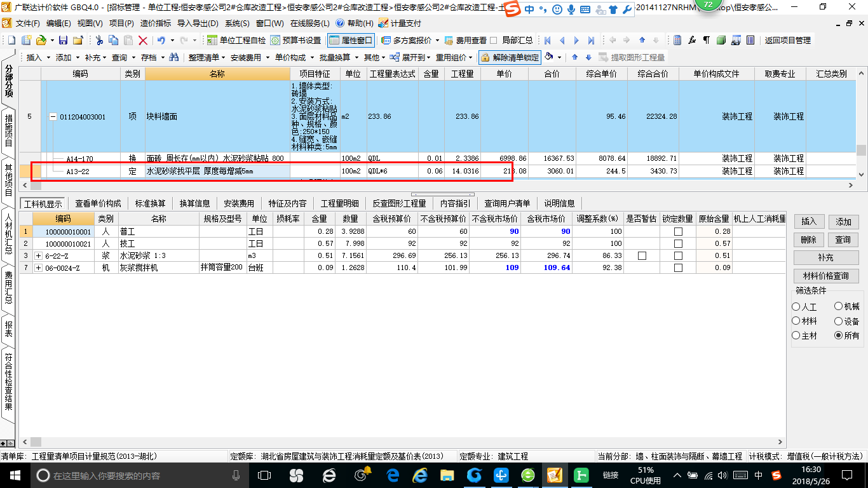868x488 pixels.
Task: Select the 设备 filter radio button
Action: click(839, 321)
